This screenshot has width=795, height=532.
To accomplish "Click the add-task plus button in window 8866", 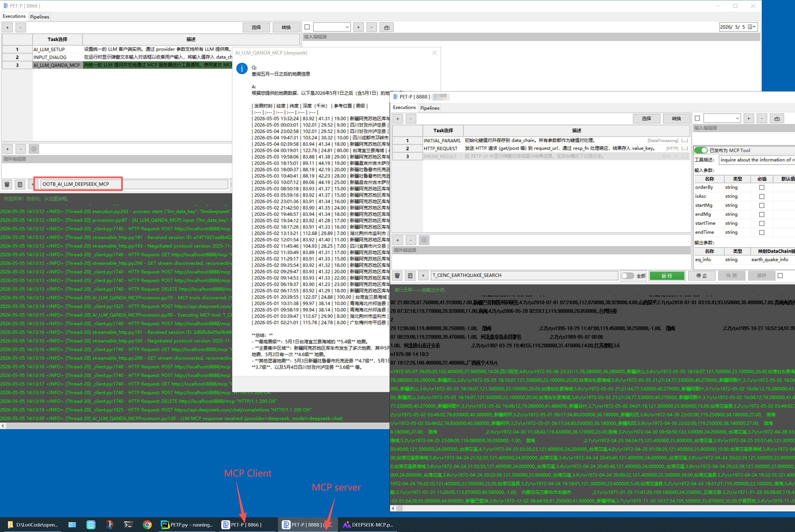I will coord(7,27).
